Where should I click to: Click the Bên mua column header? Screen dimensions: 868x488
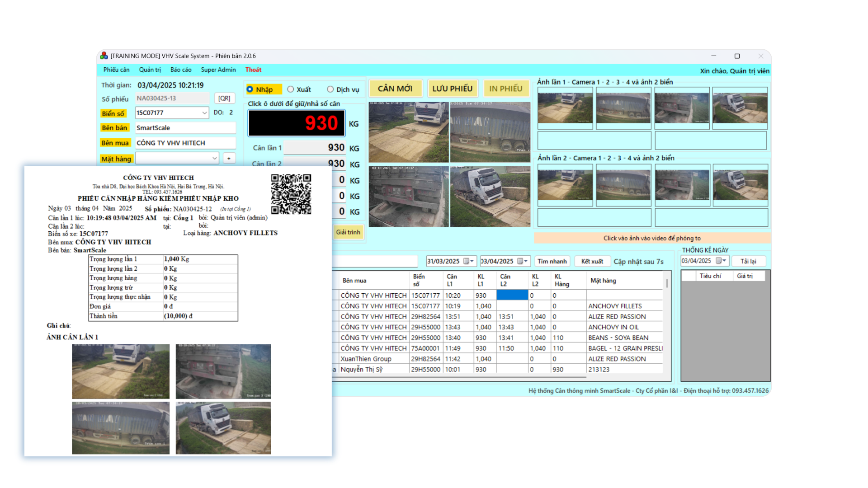click(374, 281)
